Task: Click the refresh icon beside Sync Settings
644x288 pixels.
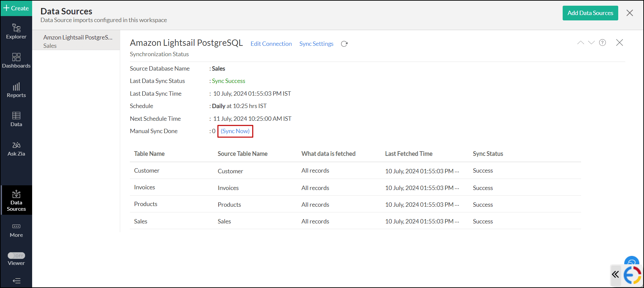Action: [x=344, y=44]
